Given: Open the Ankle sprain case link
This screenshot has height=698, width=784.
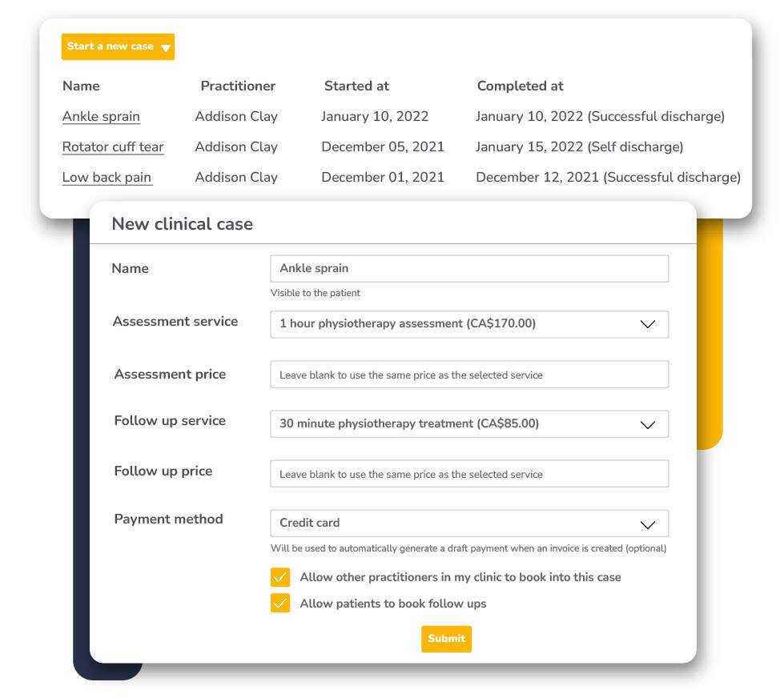Looking at the screenshot, I should click(101, 117).
